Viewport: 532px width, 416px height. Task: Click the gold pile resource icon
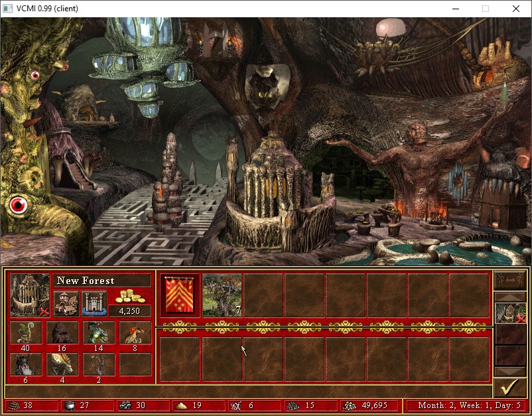(350, 405)
